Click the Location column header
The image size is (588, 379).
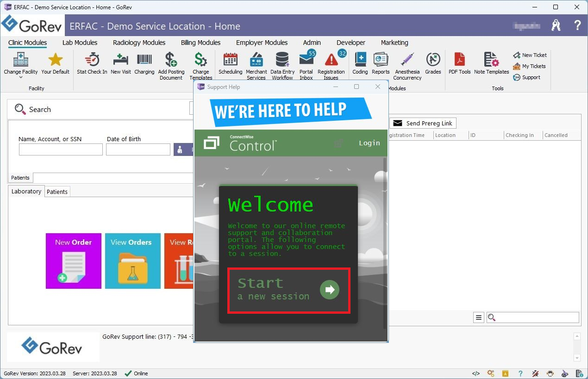pyautogui.click(x=450, y=135)
